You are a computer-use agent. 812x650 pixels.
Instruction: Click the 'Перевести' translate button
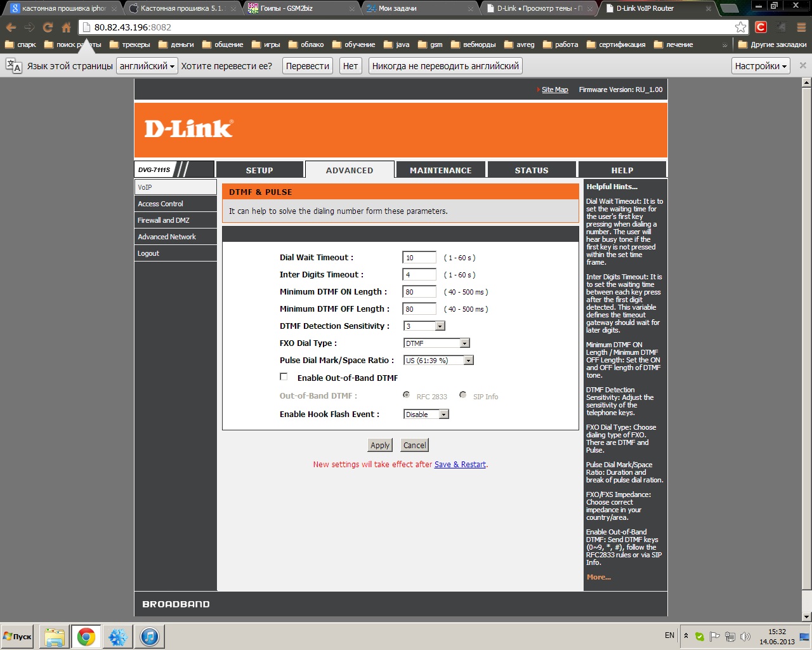[308, 66]
